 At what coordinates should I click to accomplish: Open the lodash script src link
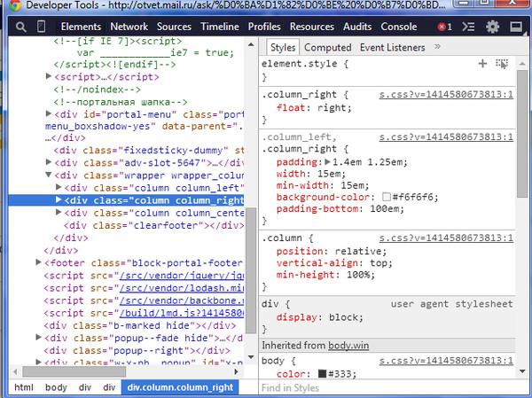(182, 288)
